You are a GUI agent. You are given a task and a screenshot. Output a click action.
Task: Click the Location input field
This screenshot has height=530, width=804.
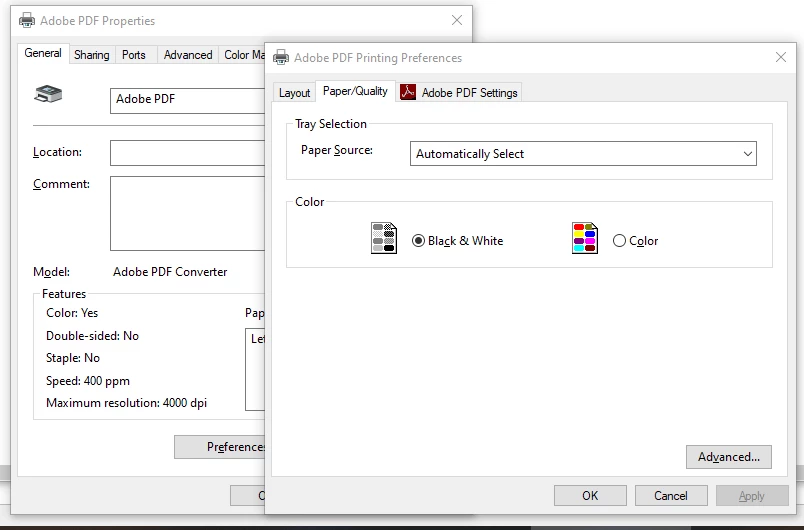coord(187,153)
